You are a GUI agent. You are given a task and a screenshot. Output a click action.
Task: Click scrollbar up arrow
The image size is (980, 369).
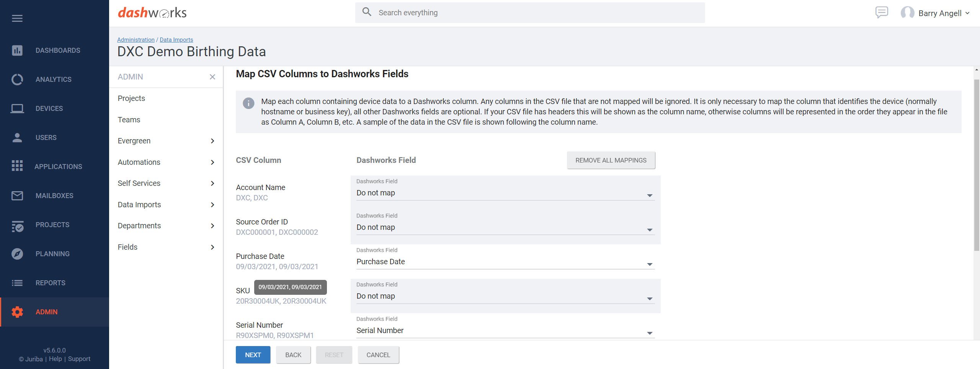pos(977,70)
